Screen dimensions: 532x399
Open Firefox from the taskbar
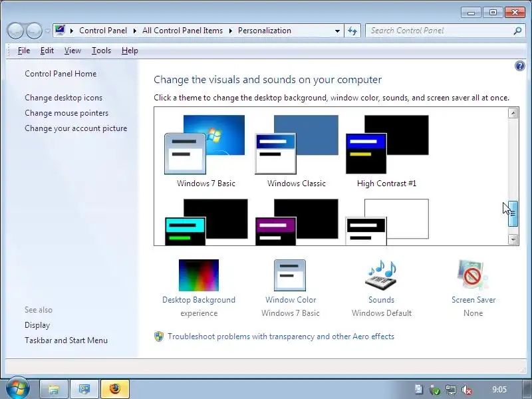point(115,389)
